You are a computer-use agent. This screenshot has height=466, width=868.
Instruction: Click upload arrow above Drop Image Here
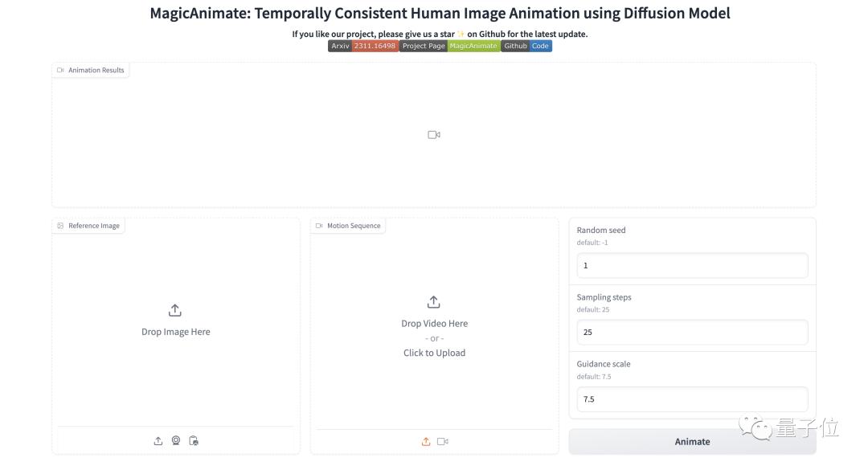175,311
